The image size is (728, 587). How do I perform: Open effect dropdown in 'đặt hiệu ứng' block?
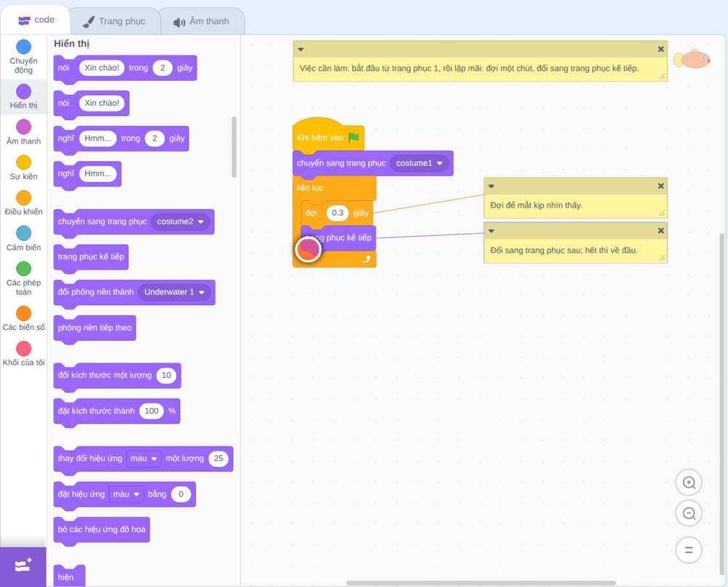click(x=126, y=494)
